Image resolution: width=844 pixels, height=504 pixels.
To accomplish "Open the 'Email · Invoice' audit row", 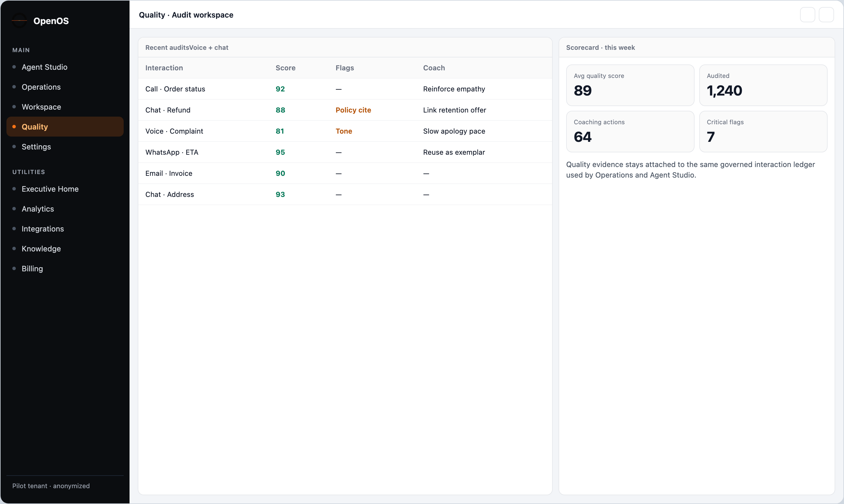I will point(345,173).
